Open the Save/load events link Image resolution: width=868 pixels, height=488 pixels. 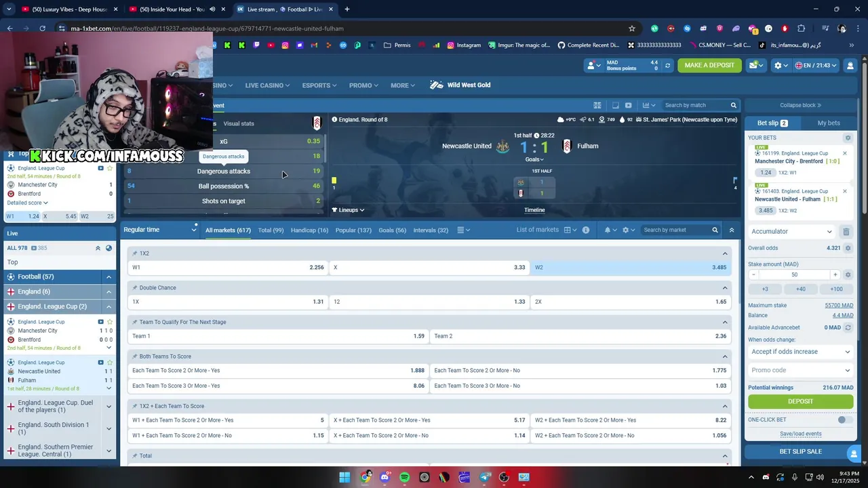pyautogui.click(x=800, y=434)
